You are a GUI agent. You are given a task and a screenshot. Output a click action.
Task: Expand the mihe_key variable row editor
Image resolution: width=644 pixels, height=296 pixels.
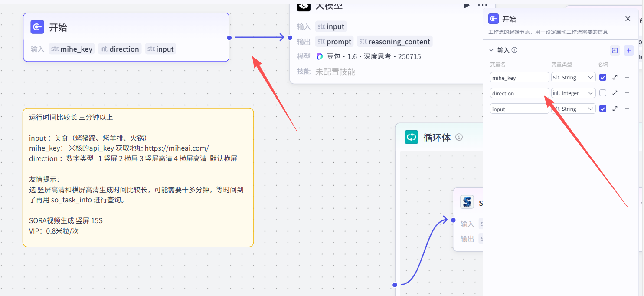(615, 78)
